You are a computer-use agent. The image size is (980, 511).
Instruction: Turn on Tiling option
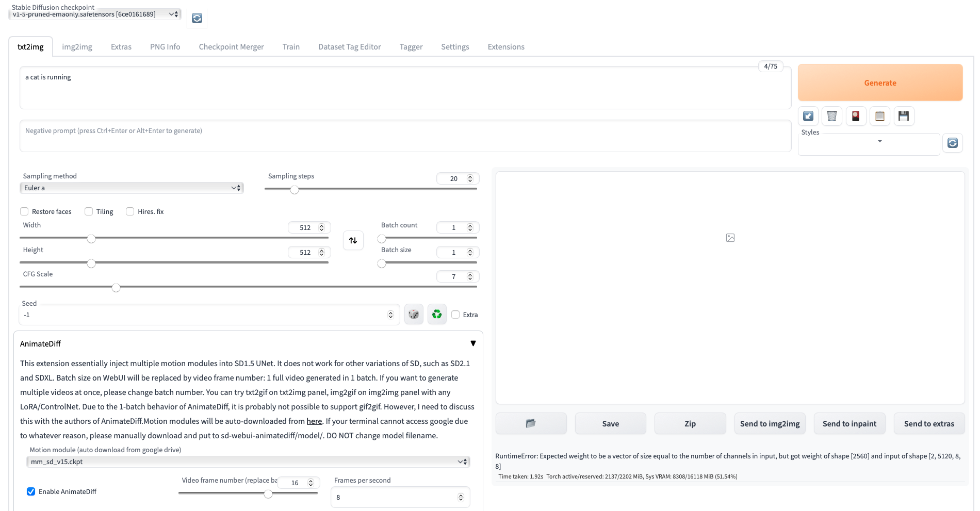click(x=88, y=211)
